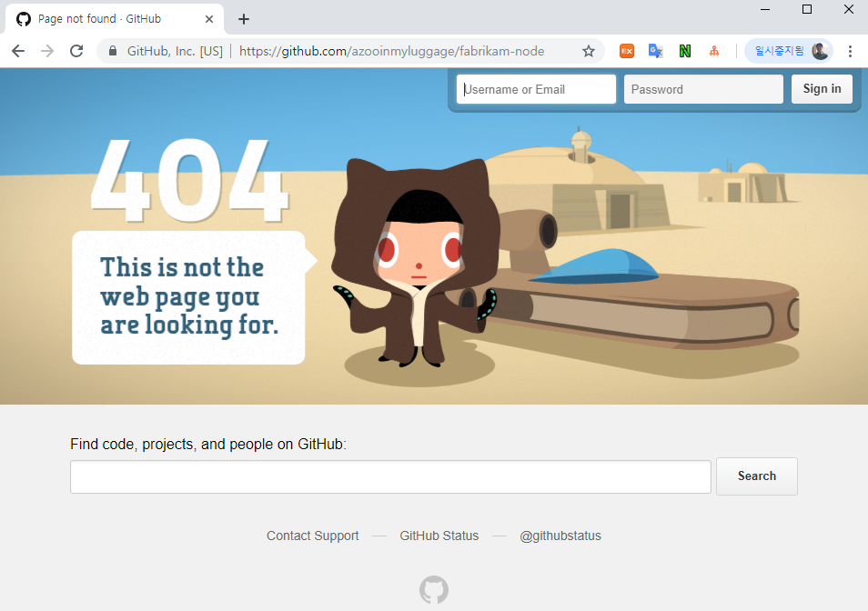Close the 'Page not found · GitHub' tab
Screen dimensions: 868x611
coord(209,19)
